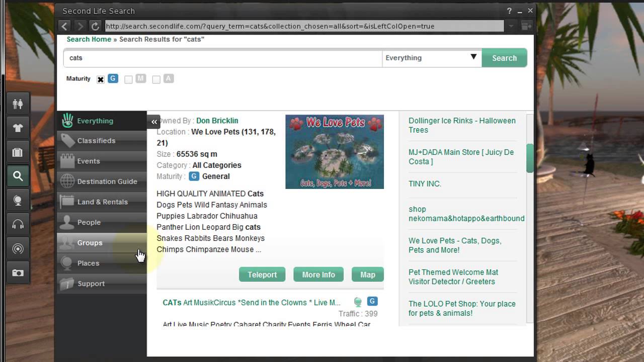Show We Love Pets on Map
This screenshot has height=362, width=644.
368,275
